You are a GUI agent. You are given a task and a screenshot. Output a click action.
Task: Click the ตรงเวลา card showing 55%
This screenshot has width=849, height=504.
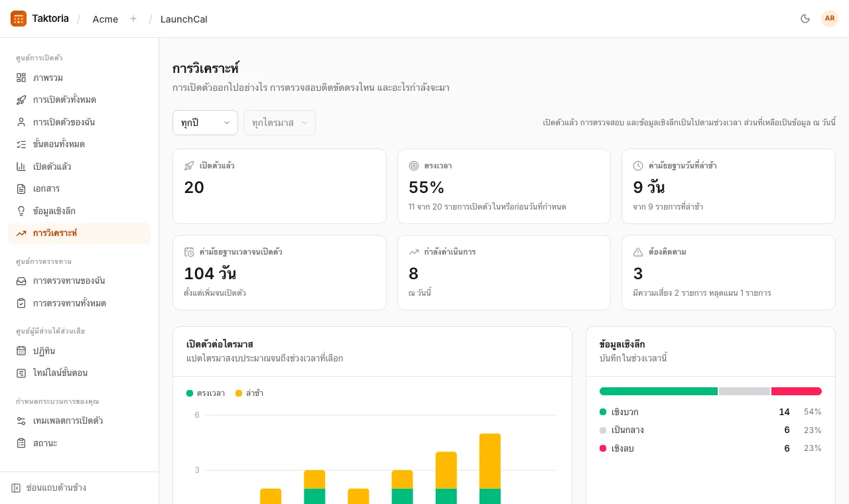504,186
